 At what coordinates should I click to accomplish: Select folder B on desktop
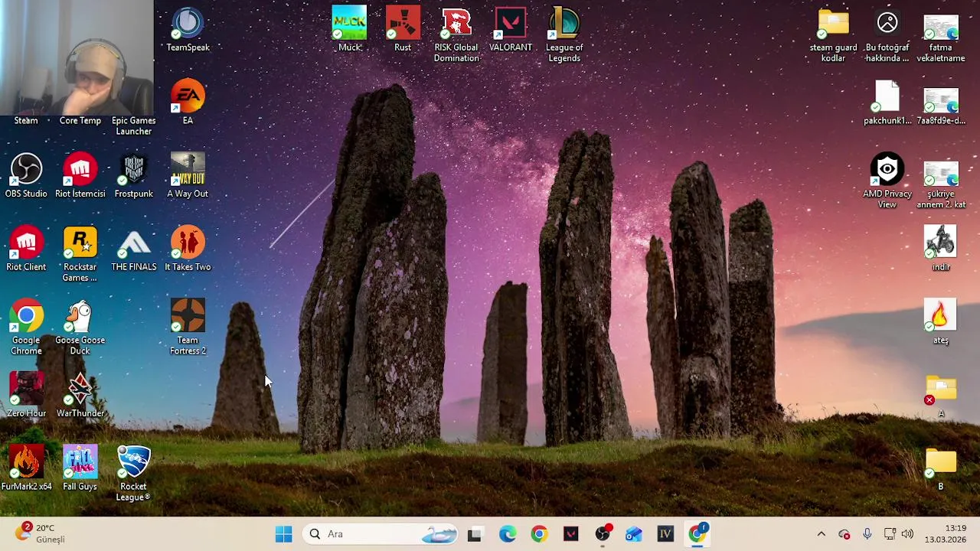click(x=941, y=469)
